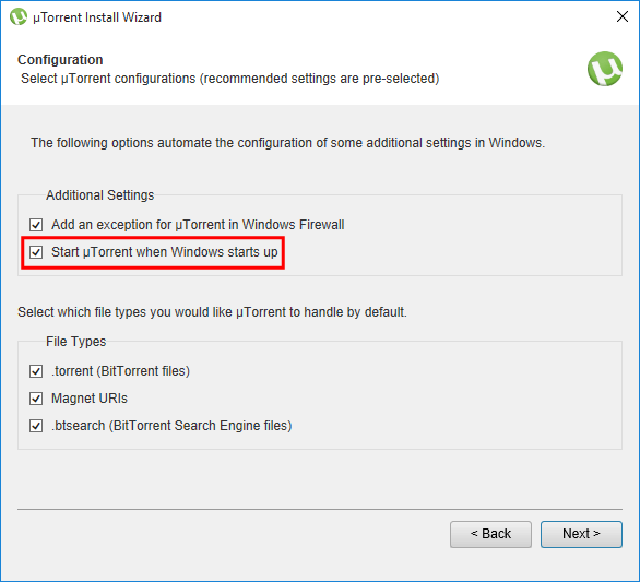The width and height of the screenshot is (640, 582).
Task: Go back with the Back button
Action: coord(490,534)
